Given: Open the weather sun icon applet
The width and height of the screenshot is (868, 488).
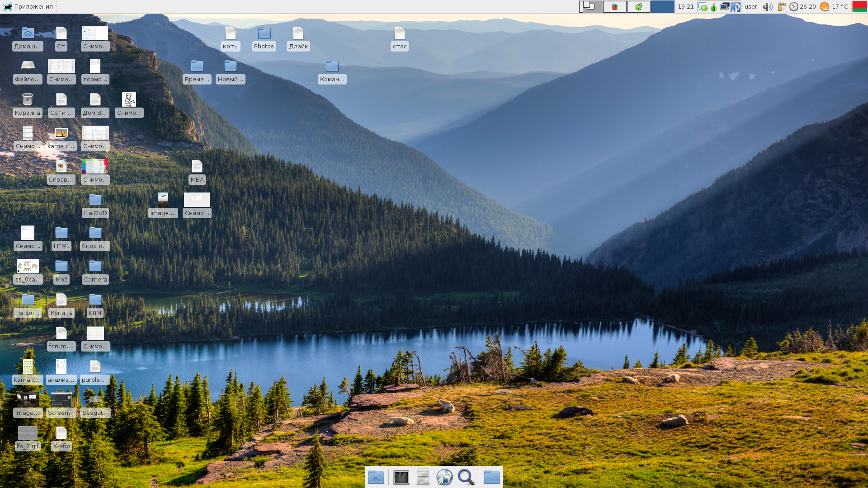Looking at the screenshot, I should 825,7.
